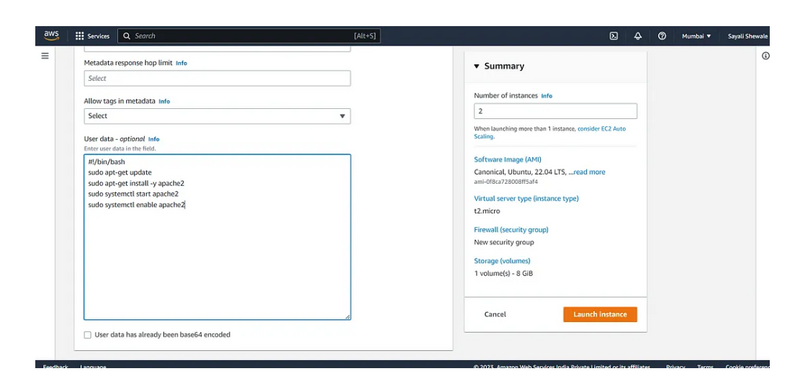The width and height of the screenshot is (800, 377).
Task: Open Info link for User data
Action: tap(154, 139)
